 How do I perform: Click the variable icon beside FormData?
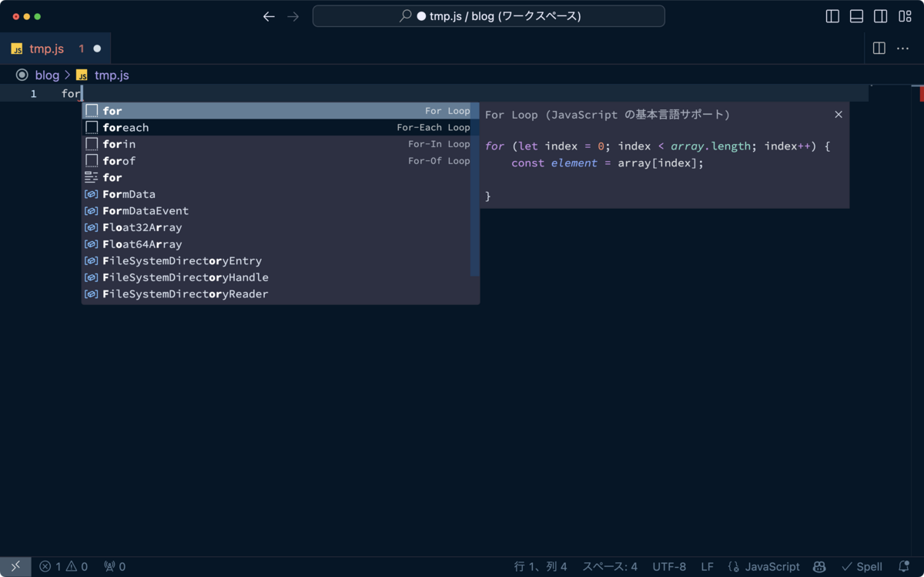click(x=91, y=194)
